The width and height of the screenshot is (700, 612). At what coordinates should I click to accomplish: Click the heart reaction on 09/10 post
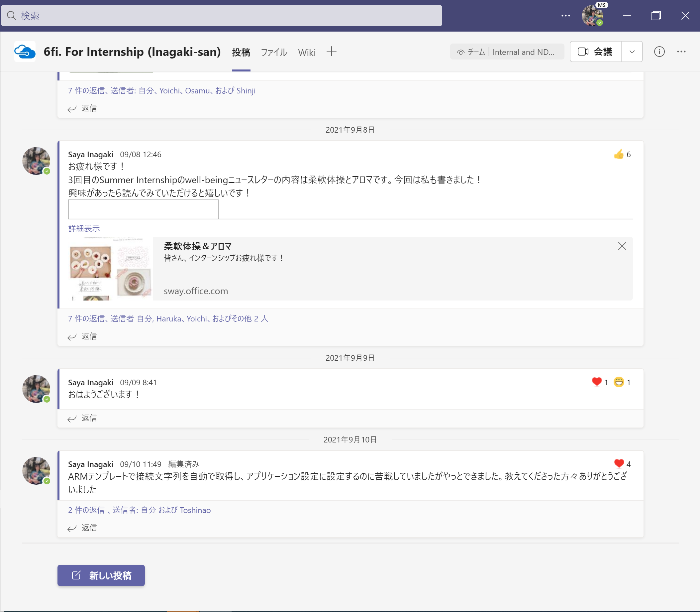point(619,463)
